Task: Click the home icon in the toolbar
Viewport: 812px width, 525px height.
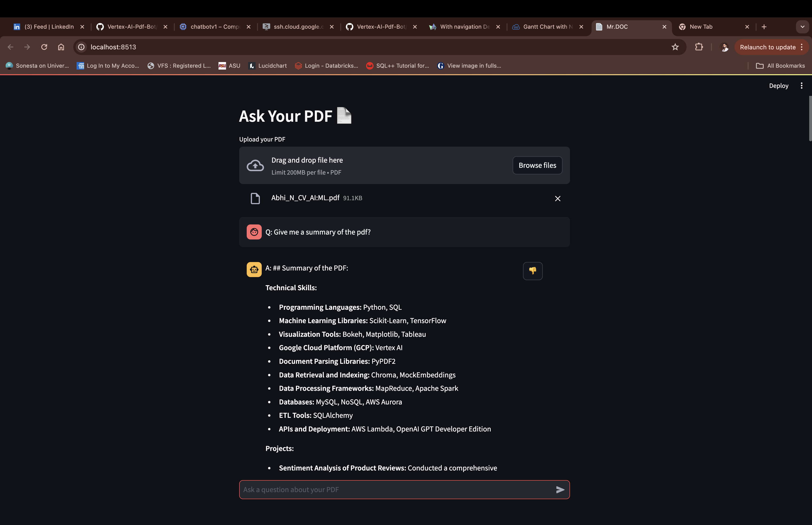Action: tap(61, 47)
